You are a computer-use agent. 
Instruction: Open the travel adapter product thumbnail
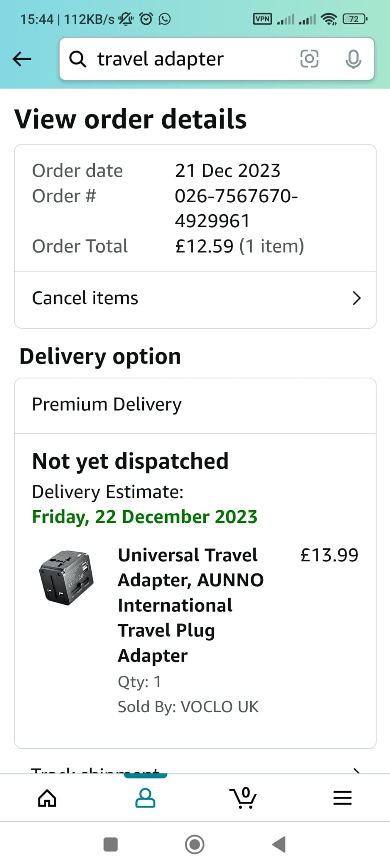pos(66,578)
